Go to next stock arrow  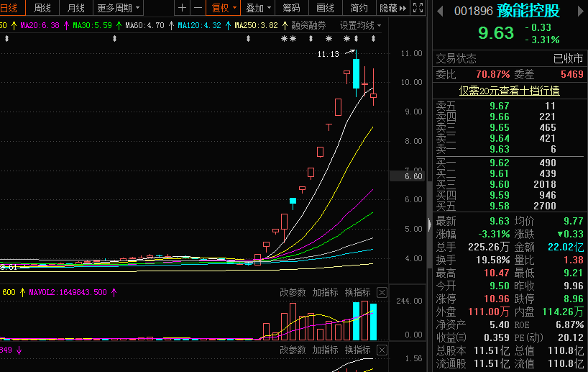581,12
